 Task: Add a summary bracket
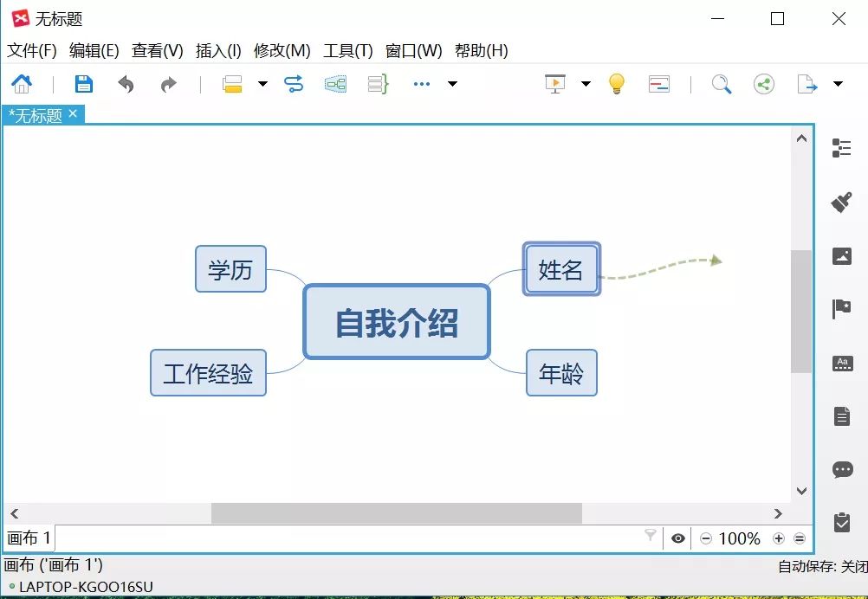pos(378,84)
